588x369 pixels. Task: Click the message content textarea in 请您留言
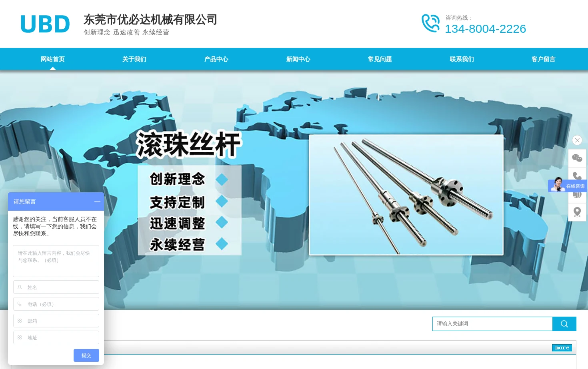point(56,261)
